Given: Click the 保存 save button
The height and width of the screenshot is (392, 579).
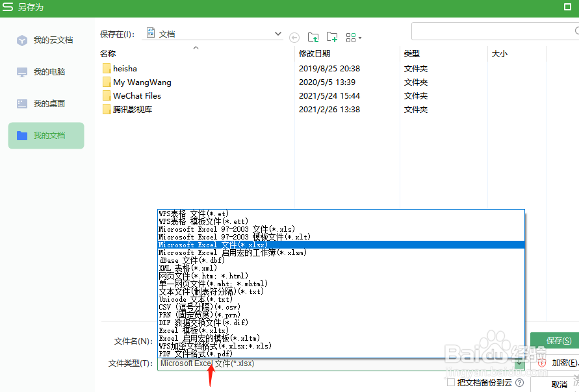Looking at the screenshot, I should coord(557,340).
